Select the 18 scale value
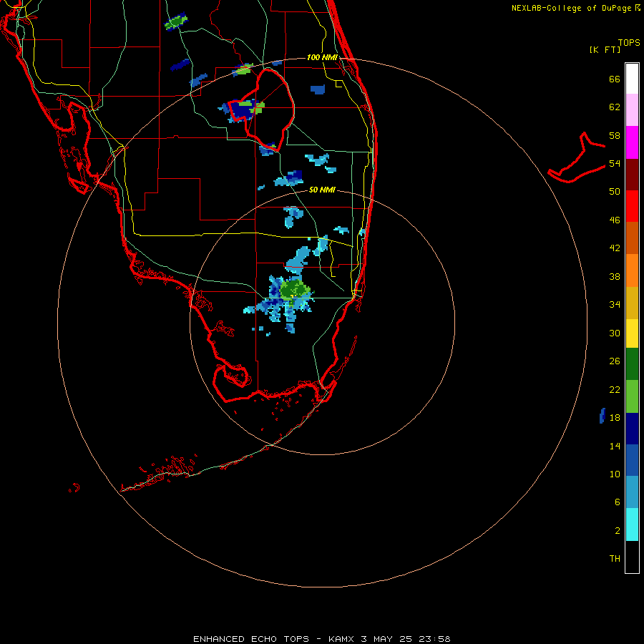 (x=615, y=418)
